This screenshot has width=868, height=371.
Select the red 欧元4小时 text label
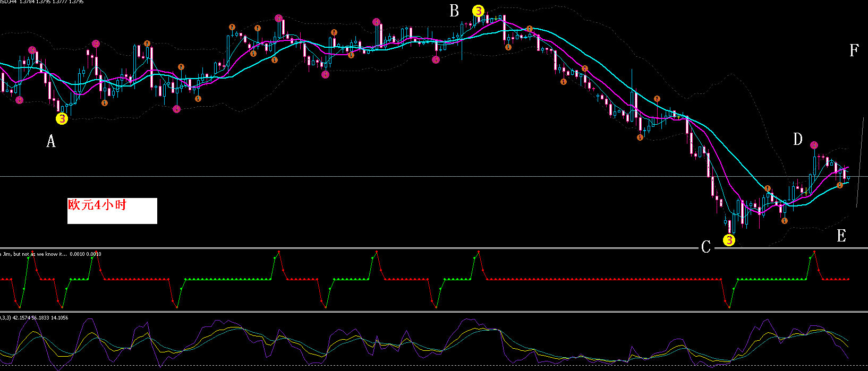[x=98, y=205]
